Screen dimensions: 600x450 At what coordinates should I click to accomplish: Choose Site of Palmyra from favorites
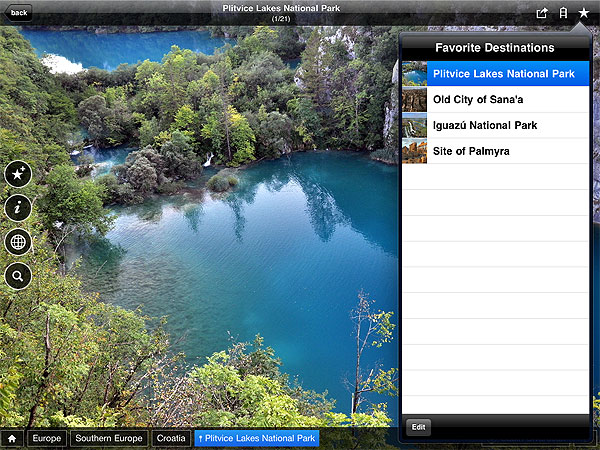tap(471, 151)
